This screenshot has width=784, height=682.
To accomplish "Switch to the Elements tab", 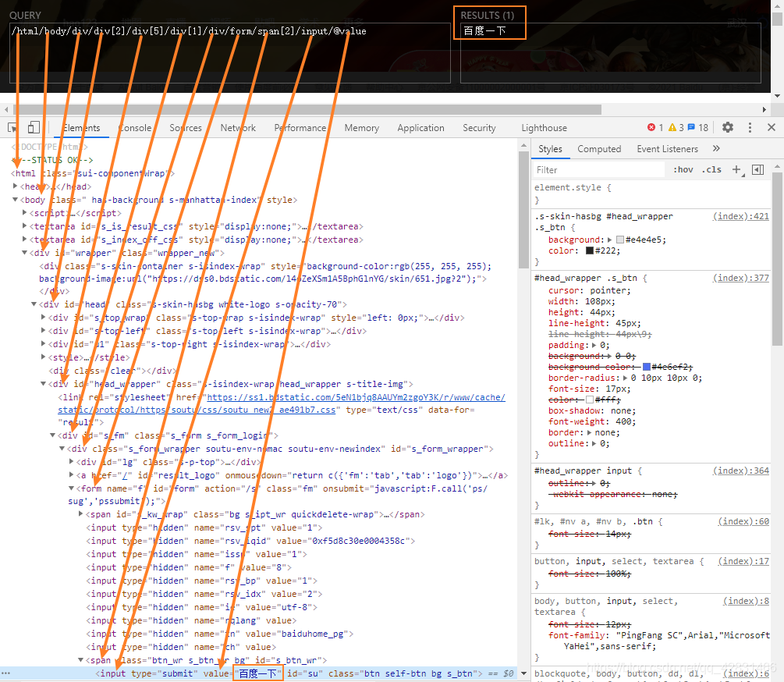I will [x=81, y=128].
